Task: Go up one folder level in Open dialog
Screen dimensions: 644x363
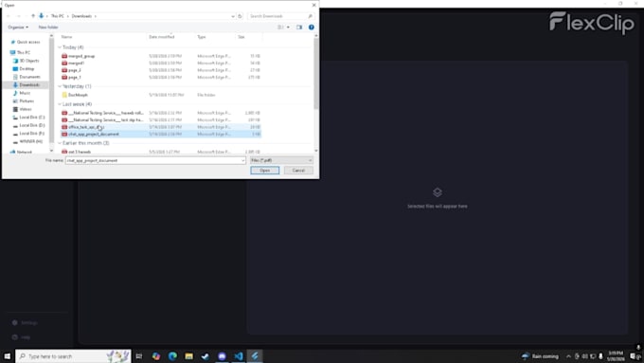Action: click(33, 16)
